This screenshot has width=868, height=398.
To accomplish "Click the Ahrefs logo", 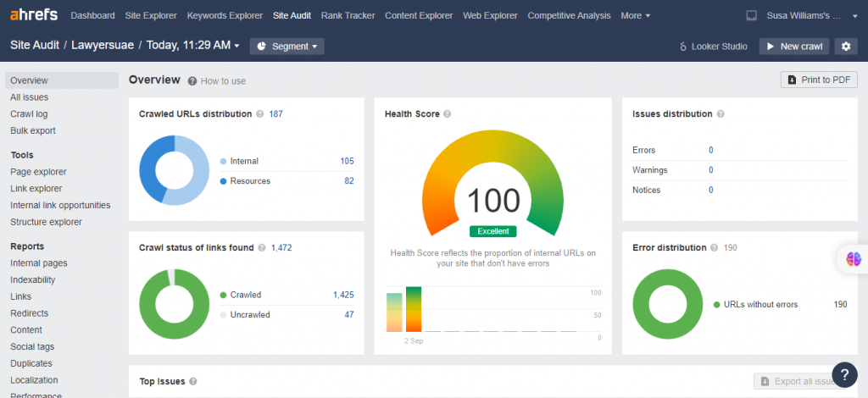I will 34,15.
